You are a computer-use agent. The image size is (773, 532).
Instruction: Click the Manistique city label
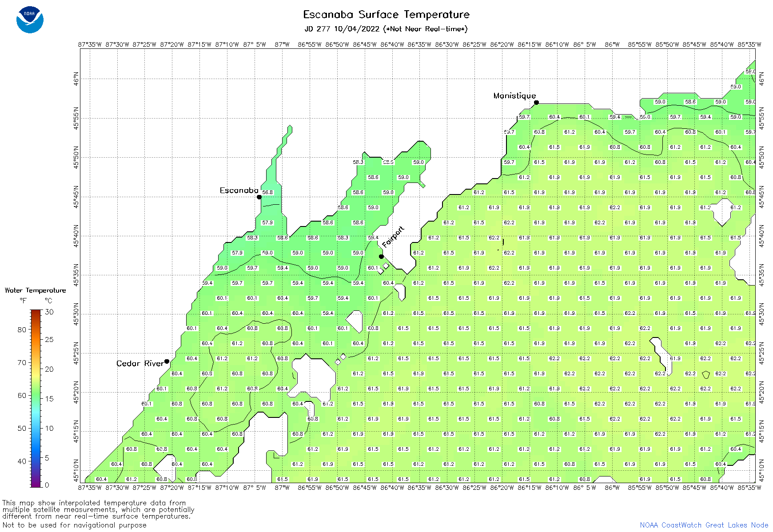pyautogui.click(x=514, y=95)
